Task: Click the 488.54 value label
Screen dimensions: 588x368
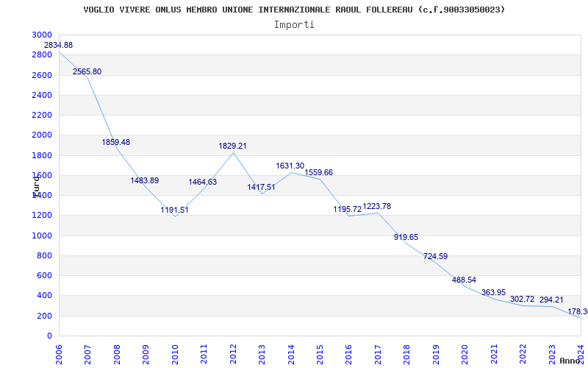Action: pos(464,280)
